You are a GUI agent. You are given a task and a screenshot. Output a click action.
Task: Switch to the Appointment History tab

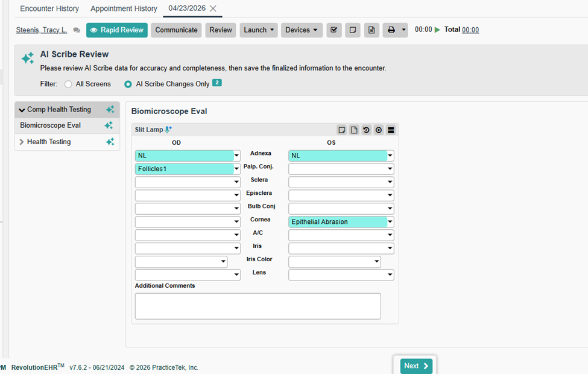pyautogui.click(x=124, y=9)
